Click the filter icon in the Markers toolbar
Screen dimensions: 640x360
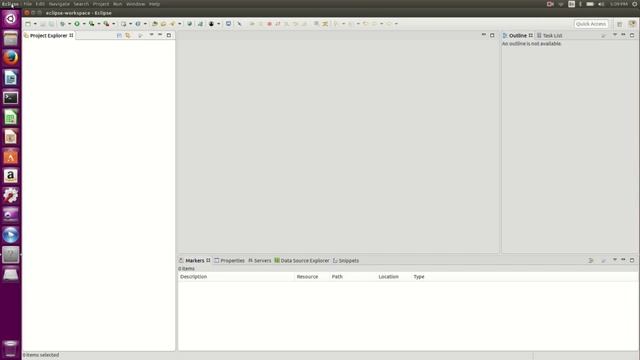[x=591, y=260]
